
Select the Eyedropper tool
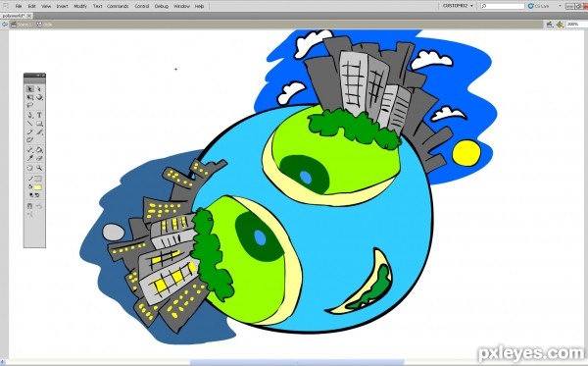30,158
